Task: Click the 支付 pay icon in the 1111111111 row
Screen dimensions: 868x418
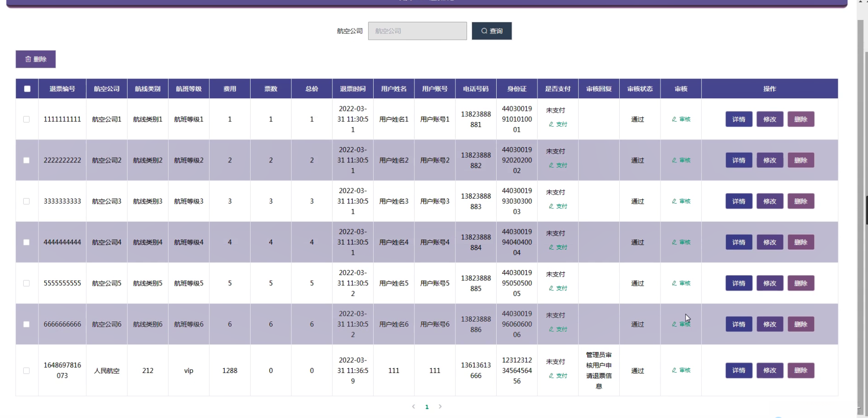Action: pyautogui.click(x=558, y=124)
